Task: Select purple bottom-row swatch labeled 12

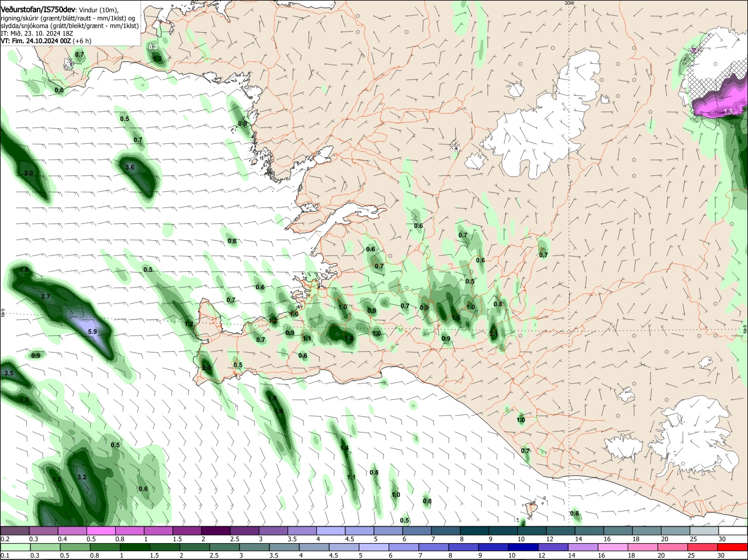Action: [554, 547]
